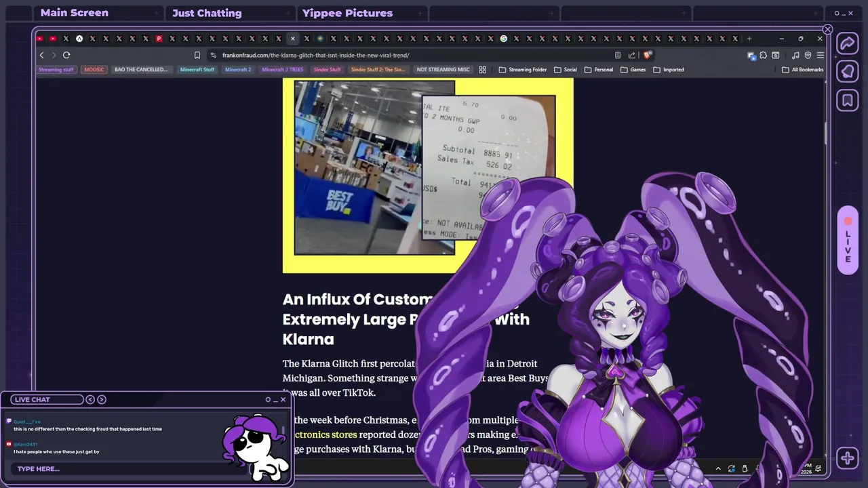Open the MOOSIC bookmark group
The width and height of the screenshot is (868, 488).
pos(94,69)
